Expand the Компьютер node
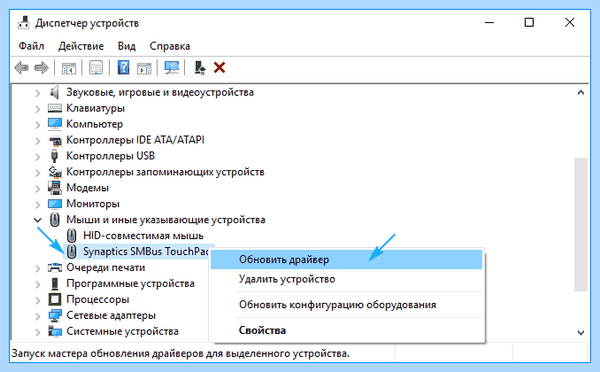The width and height of the screenshot is (600, 372). click(x=38, y=124)
